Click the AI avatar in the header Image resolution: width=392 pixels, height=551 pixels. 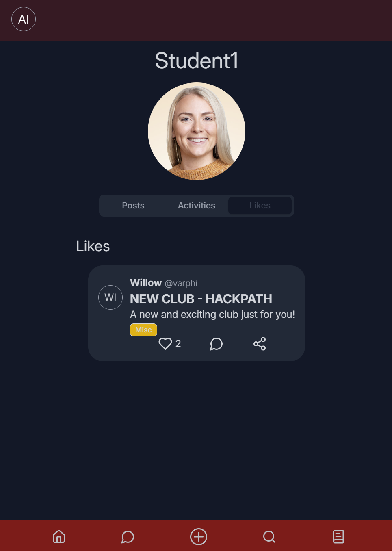coord(24,19)
